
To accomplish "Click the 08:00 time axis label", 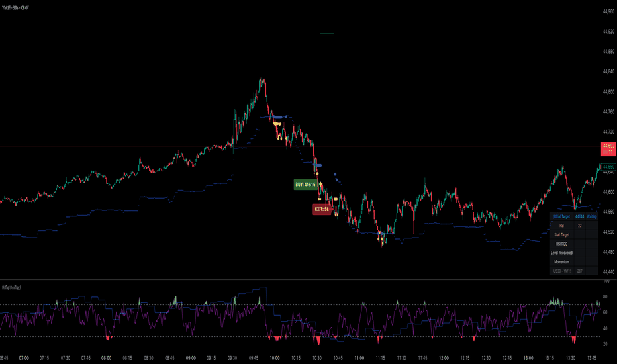I will (x=106, y=358).
